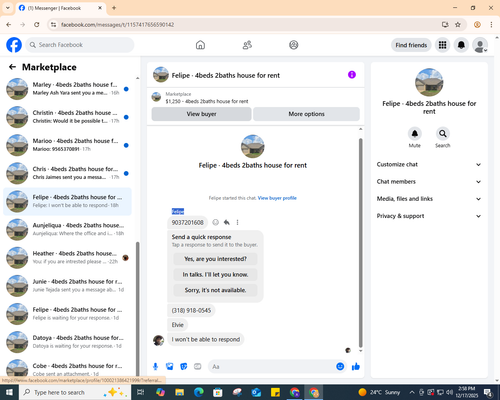The width and height of the screenshot is (500, 400).
Task: Open Marioo chat in Marketplace list
Action: pos(67,145)
